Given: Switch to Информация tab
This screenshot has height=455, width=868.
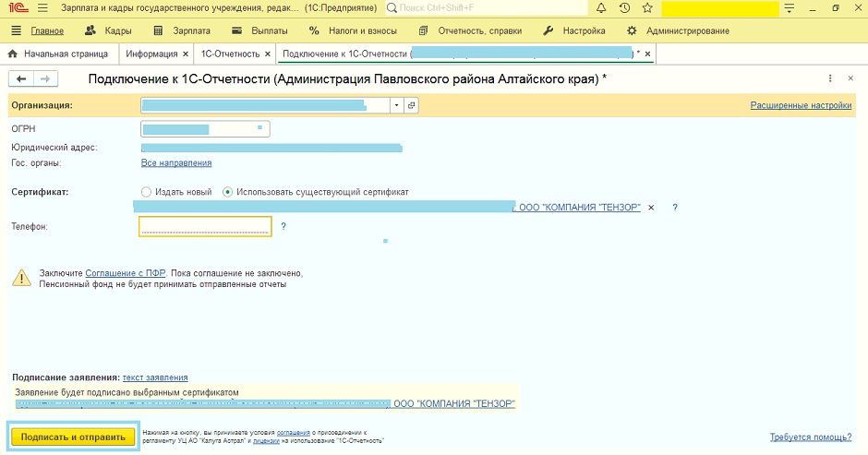Looking at the screenshot, I should point(151,54).
